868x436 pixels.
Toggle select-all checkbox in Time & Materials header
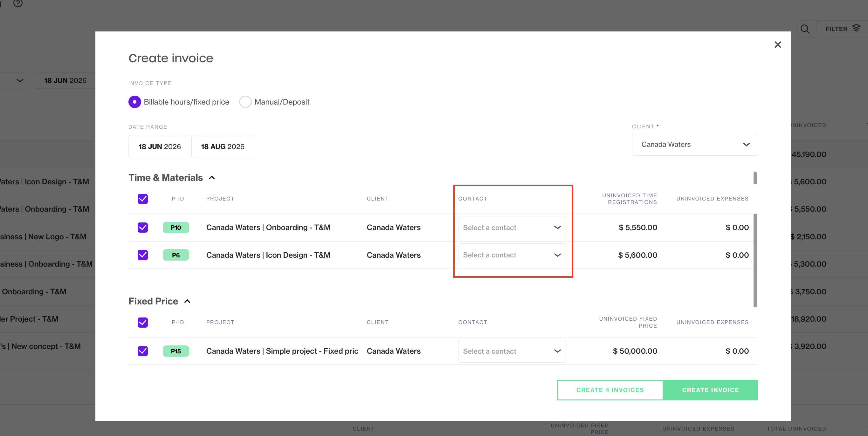click(x=142, y=199)
